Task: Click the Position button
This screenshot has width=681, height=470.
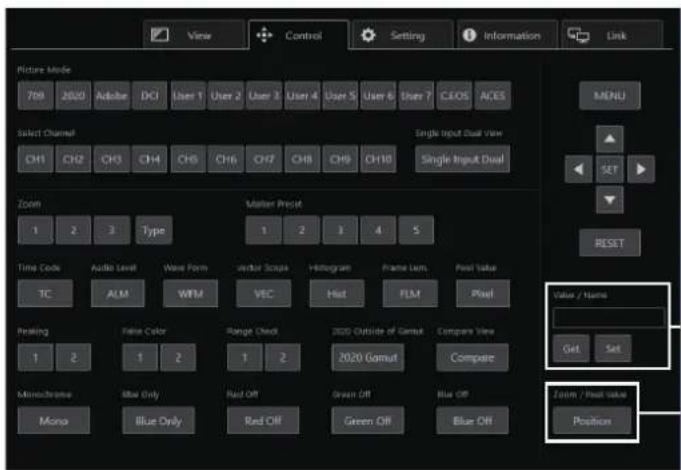Action: pos(592,420)
